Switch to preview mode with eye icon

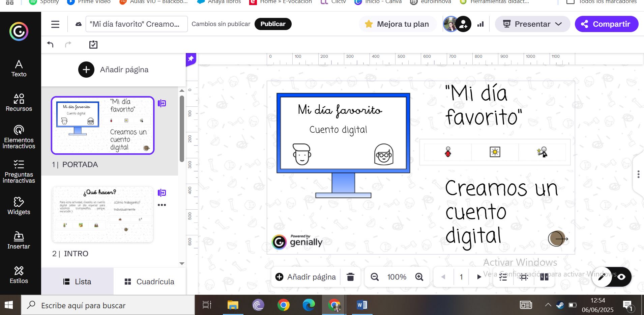(621, 277)
